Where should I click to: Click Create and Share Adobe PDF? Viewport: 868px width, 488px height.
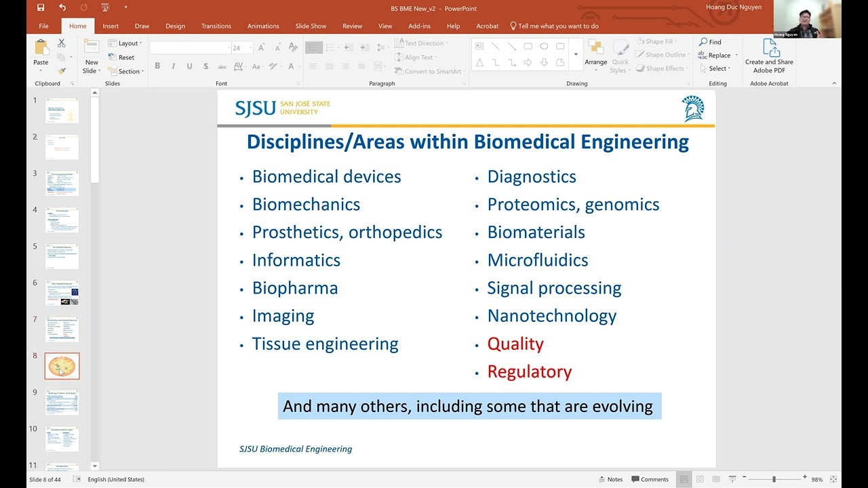pos(769,56)
